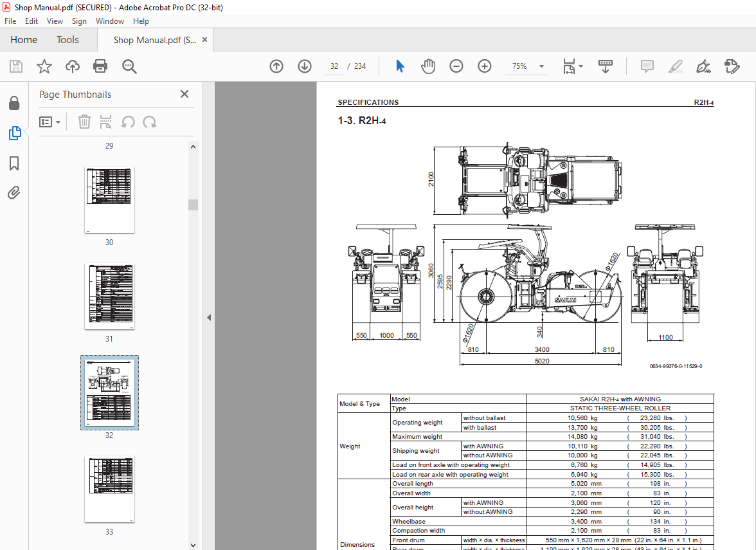Click the delete pages trash icon

point(84,122)
